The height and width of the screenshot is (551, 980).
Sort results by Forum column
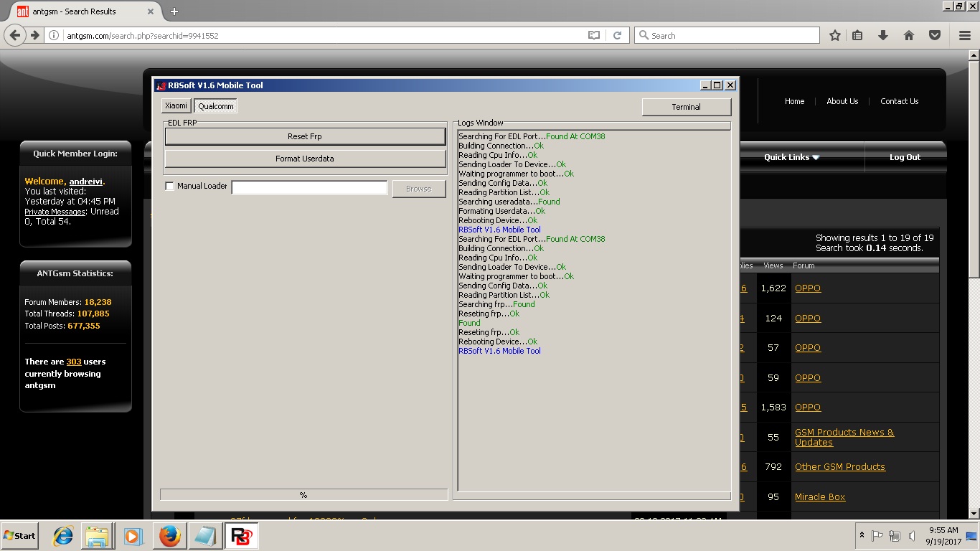click(804, 265)
